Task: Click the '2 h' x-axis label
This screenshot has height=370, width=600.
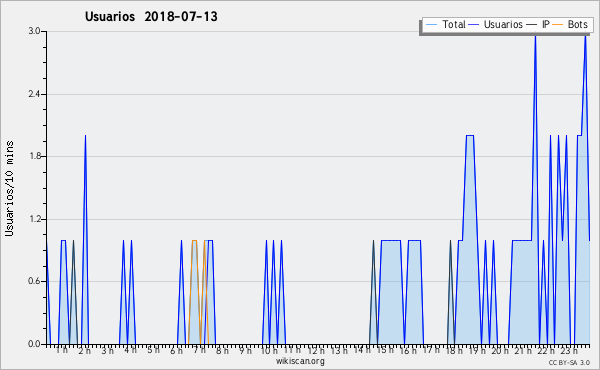Action: click(85, 350)
